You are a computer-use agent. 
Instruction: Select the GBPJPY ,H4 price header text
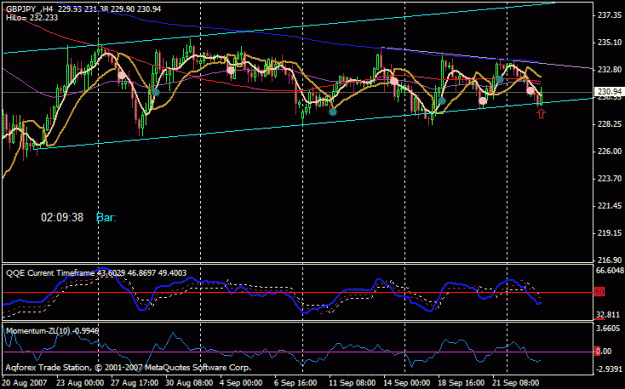coord(84,9)
